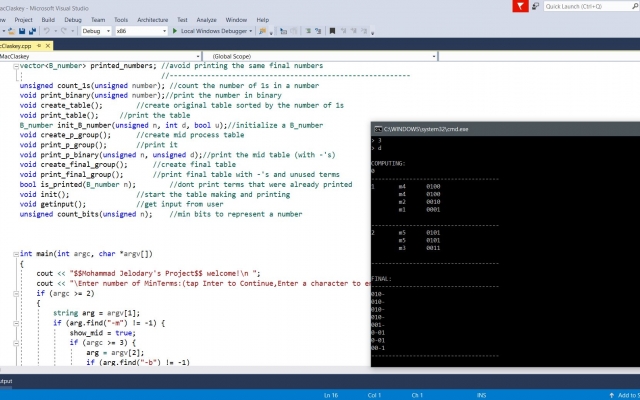Click the getinput() declaration in code
640x400 pixels.
pyautogui.click(x=53, y=204)
